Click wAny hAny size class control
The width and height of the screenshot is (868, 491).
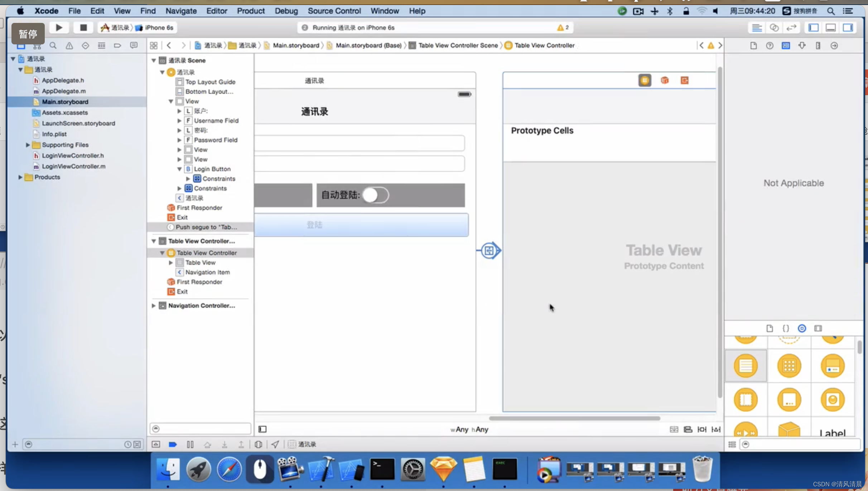(x=469, y=429)
